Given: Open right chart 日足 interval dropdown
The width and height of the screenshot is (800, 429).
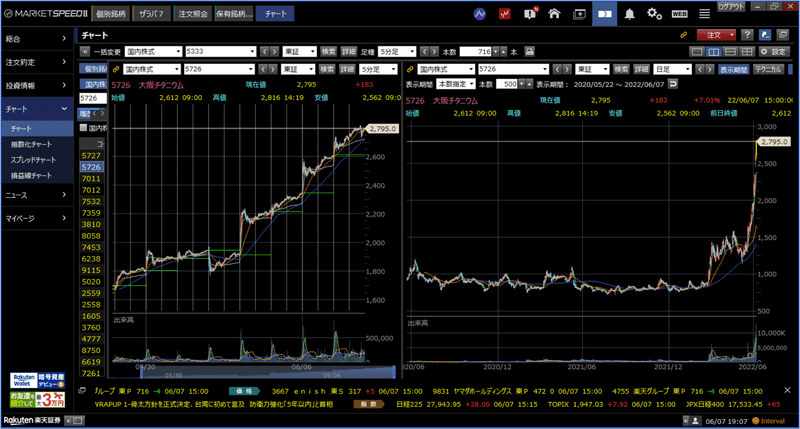Looking at the screenshot, I should [672, 69].
